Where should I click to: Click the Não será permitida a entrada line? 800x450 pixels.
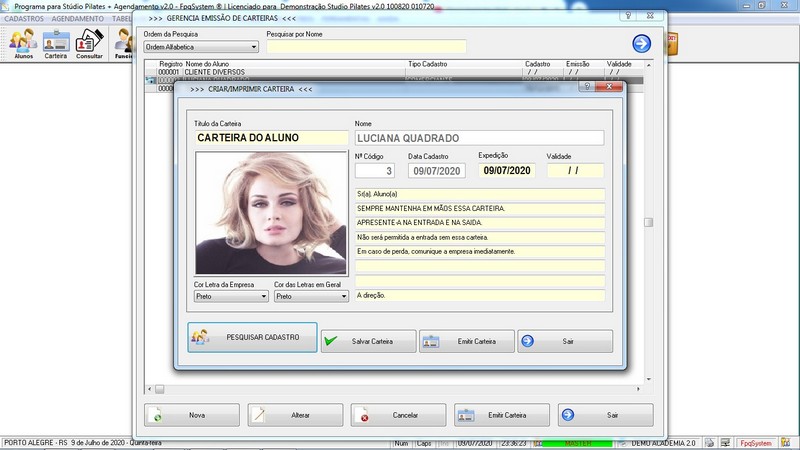pyautogui.click(x=480, y=237)
